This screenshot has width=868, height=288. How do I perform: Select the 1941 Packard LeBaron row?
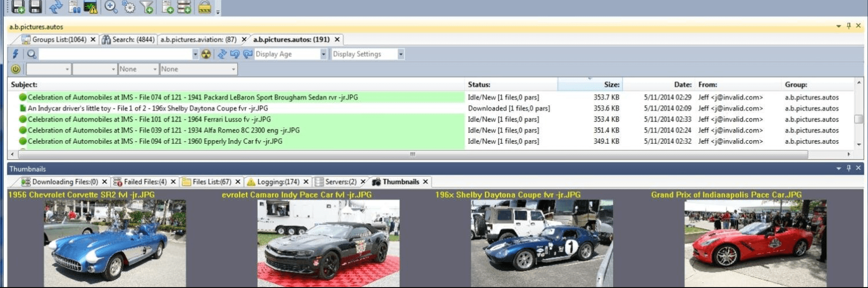click(x=431, y=97)
